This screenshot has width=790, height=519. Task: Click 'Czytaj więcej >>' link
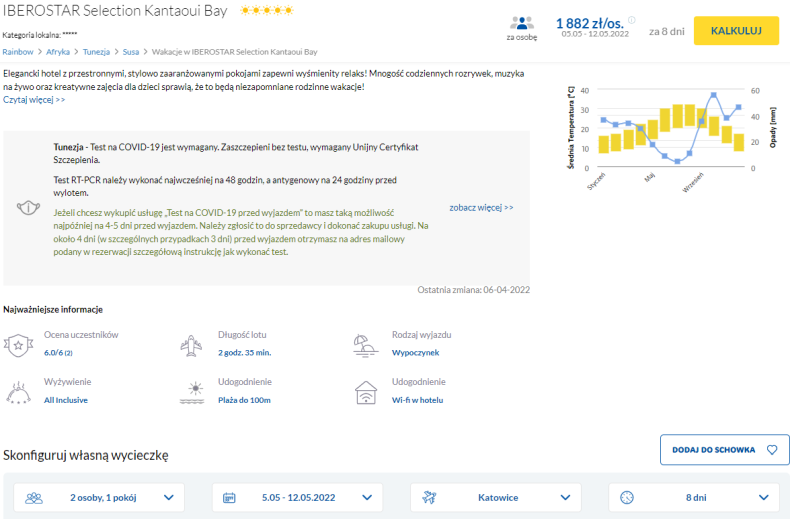click(x=34, y=100)
